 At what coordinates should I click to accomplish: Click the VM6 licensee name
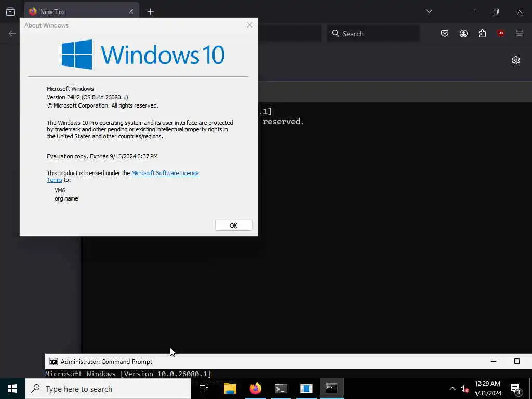coord(60,190)
